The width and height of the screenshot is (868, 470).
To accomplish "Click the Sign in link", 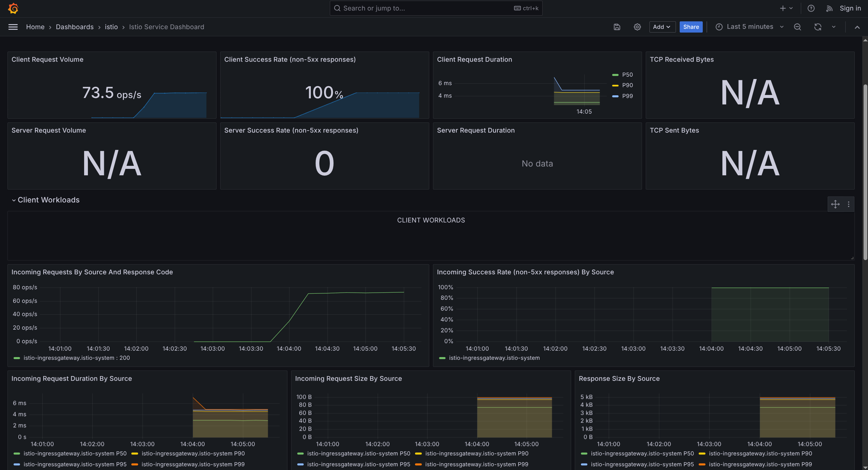I will click(850, 8).
